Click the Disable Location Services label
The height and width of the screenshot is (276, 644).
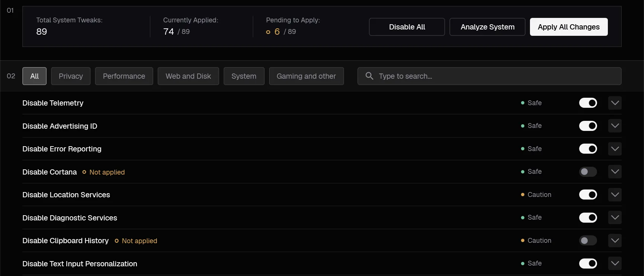pos(66,195)
